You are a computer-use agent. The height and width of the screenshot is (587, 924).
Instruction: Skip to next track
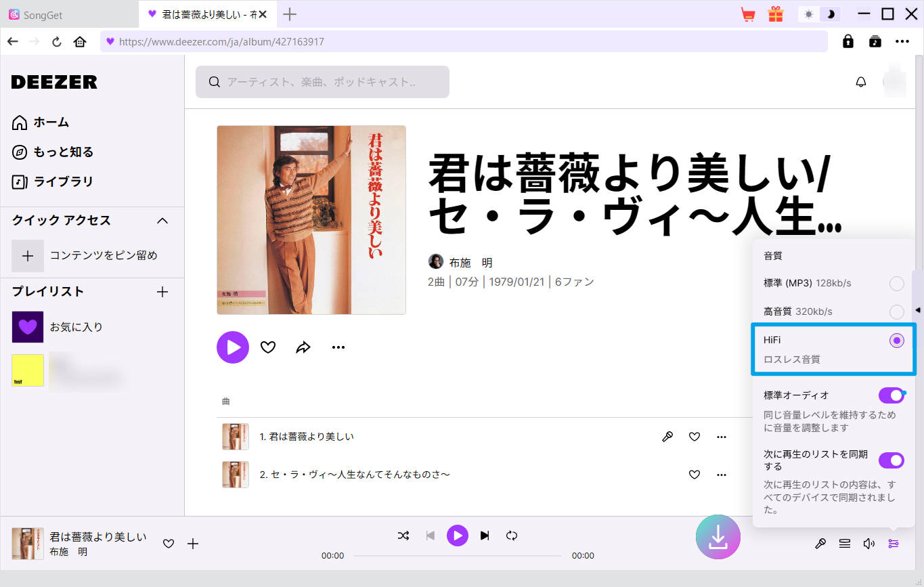click(485, 536)
